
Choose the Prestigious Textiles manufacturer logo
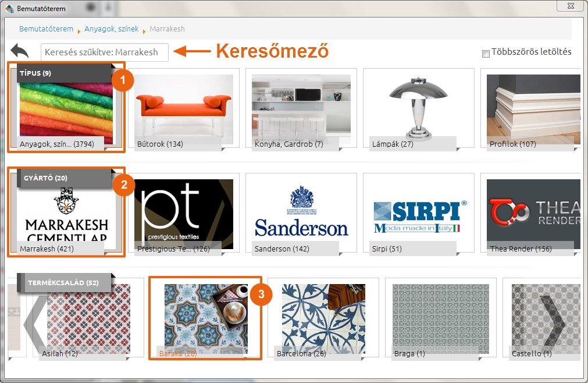click(x=184, y=214)
